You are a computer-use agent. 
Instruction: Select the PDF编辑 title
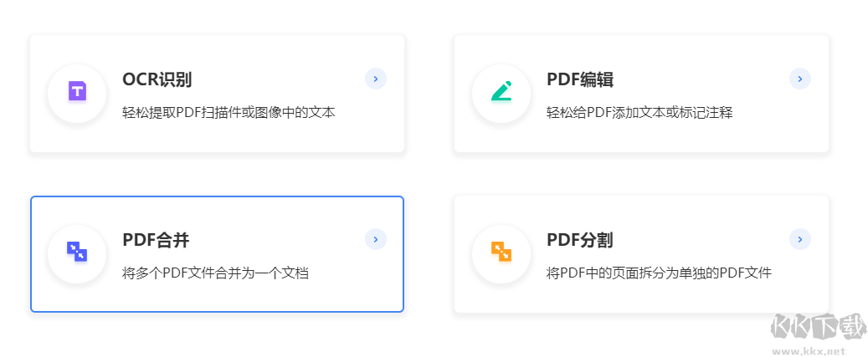580,80
